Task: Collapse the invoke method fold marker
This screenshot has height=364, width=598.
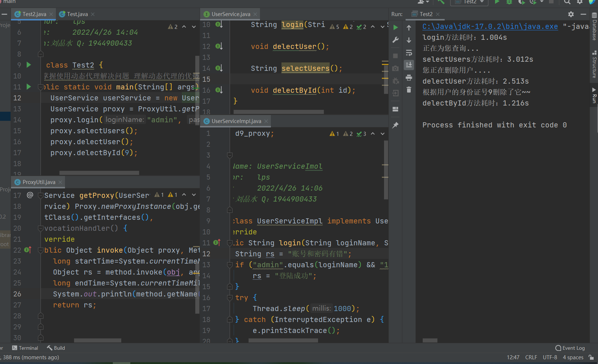Action: pos(41,250)
